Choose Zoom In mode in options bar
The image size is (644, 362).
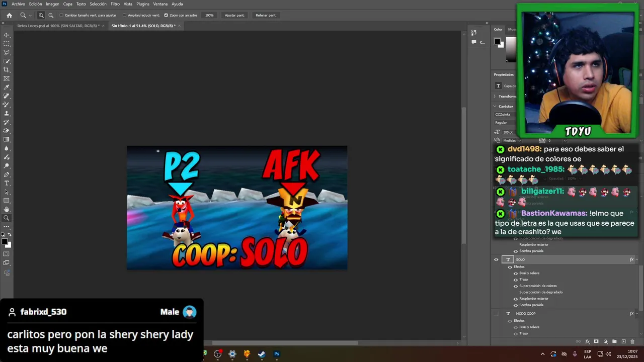coord(41,15)
